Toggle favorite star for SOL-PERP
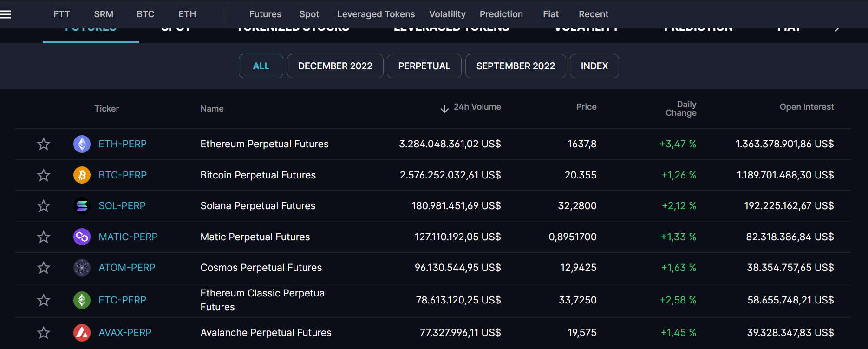This screenshot has width=868, height=349. tap(44, 206)
